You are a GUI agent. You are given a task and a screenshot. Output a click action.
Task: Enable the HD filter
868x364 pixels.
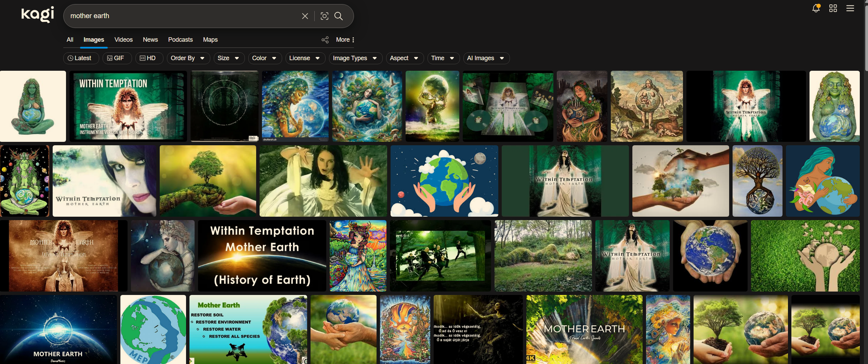coord(149,58)
